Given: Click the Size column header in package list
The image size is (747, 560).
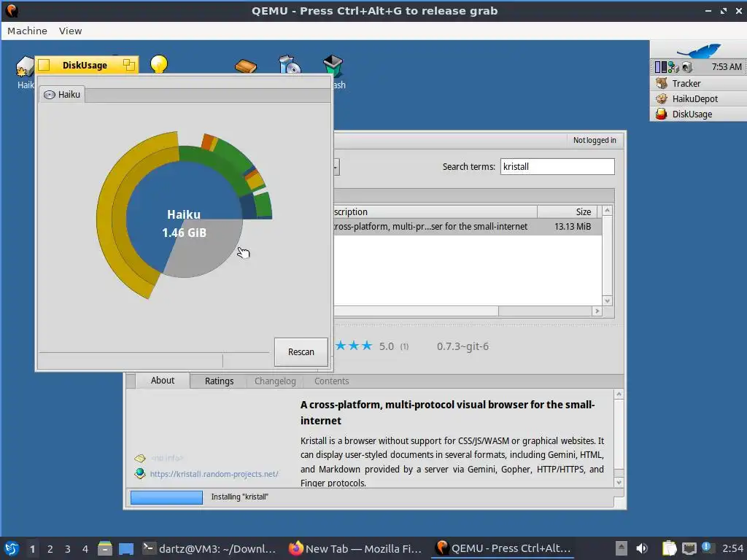Looking at the screenshot, I should (x=567, y=211).
